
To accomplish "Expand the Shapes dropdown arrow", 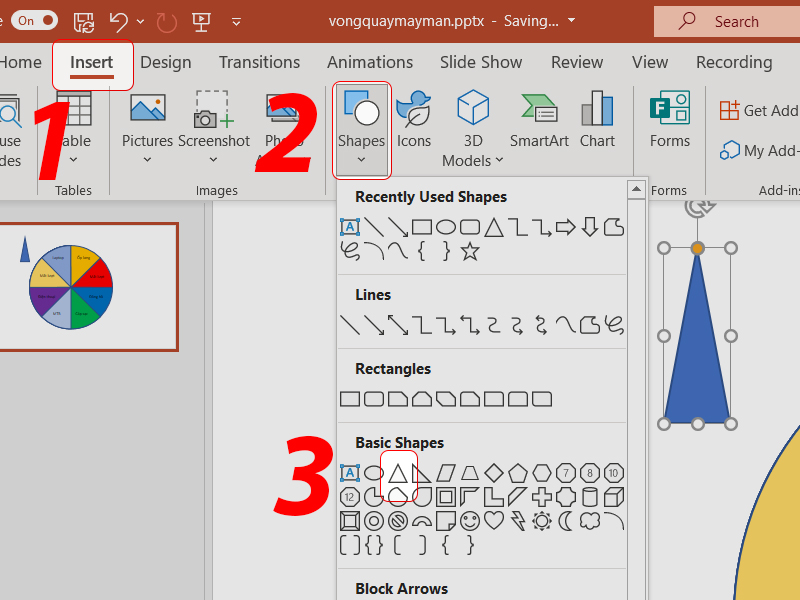I will (361, 160).
